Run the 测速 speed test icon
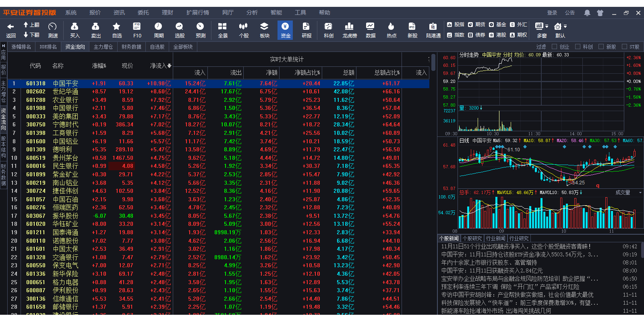Viewport: 644px width, 322px height. 52,30
